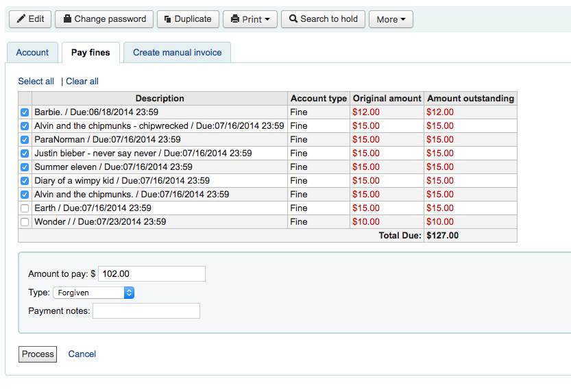Viewport: 571px width, 392px height.
Task: Check the Earth fine checkbox
Action: pos(25,208)
